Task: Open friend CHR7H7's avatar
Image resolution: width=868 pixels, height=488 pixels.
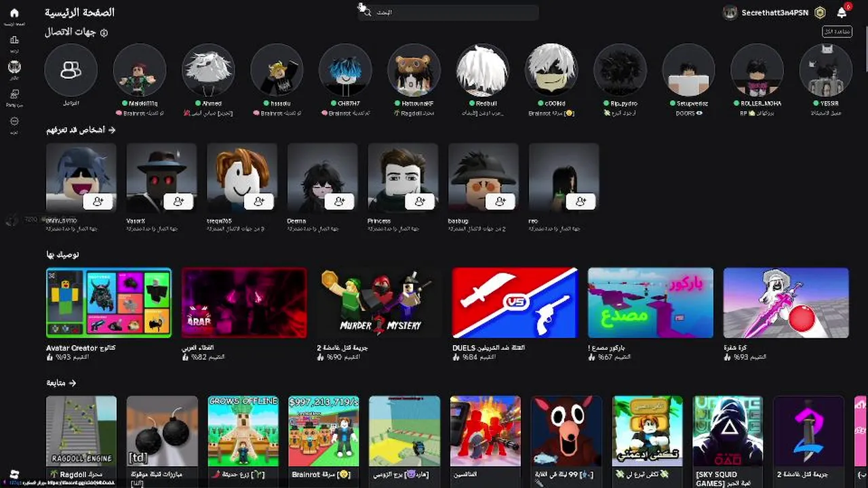Action: click(x=345, y=70)
